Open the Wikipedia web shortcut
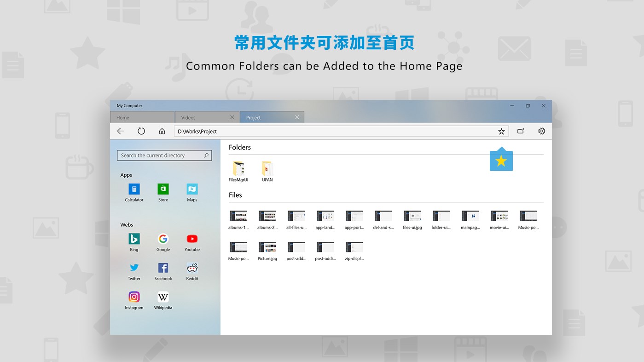 coord(163,297)
